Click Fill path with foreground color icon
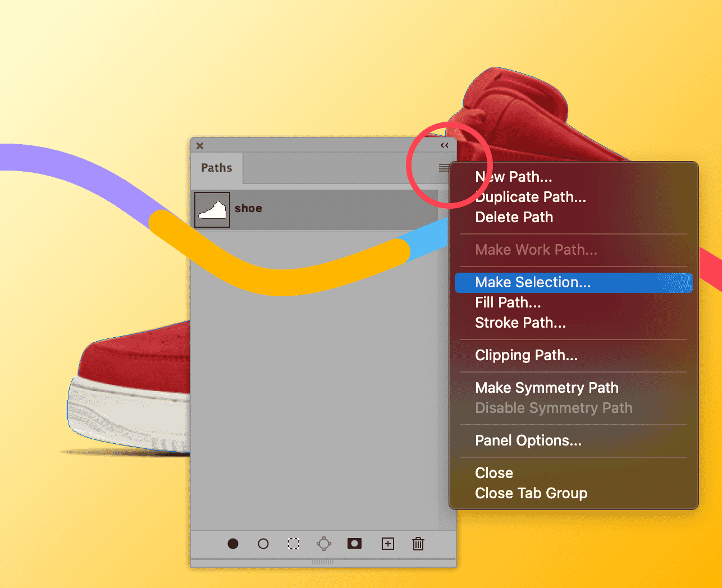This screenshot has width=722, height=588. pos(233,544)
